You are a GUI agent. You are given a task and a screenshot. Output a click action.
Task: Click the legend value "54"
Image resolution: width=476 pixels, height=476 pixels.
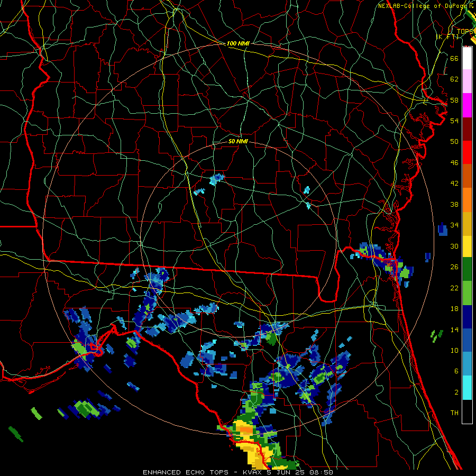click(x=454, y=121)
